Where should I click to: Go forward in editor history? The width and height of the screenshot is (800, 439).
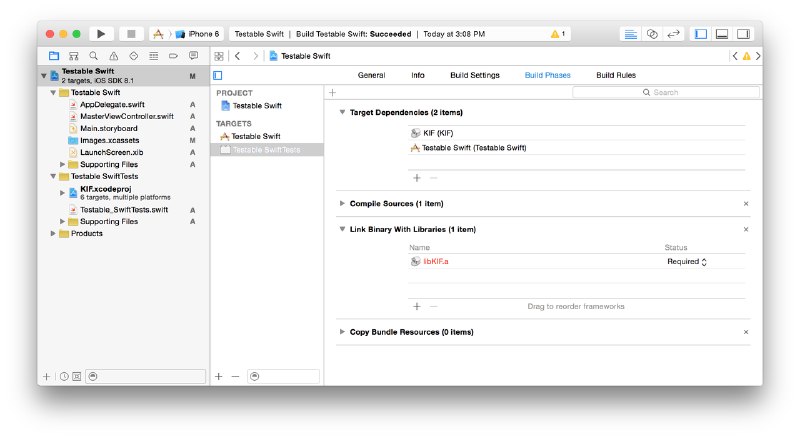coord(255,56)
